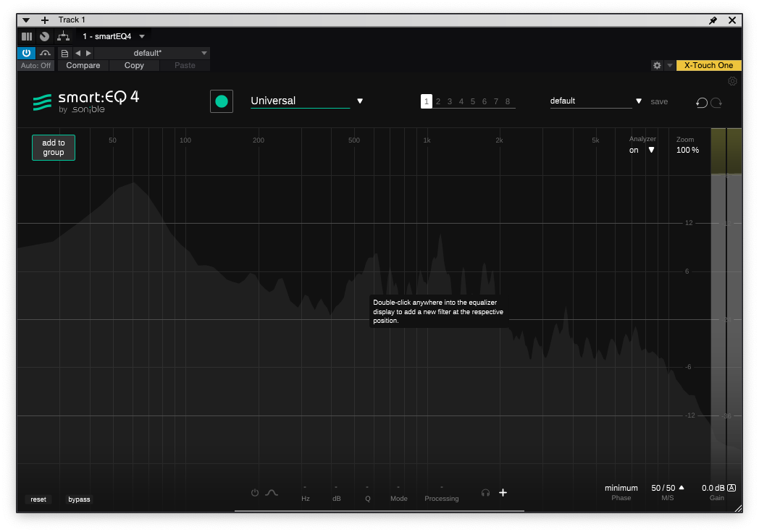Screen dimensions: 759x532
Task: Select state slot 3
Action: pyautogui.click(x=450, y=101)
